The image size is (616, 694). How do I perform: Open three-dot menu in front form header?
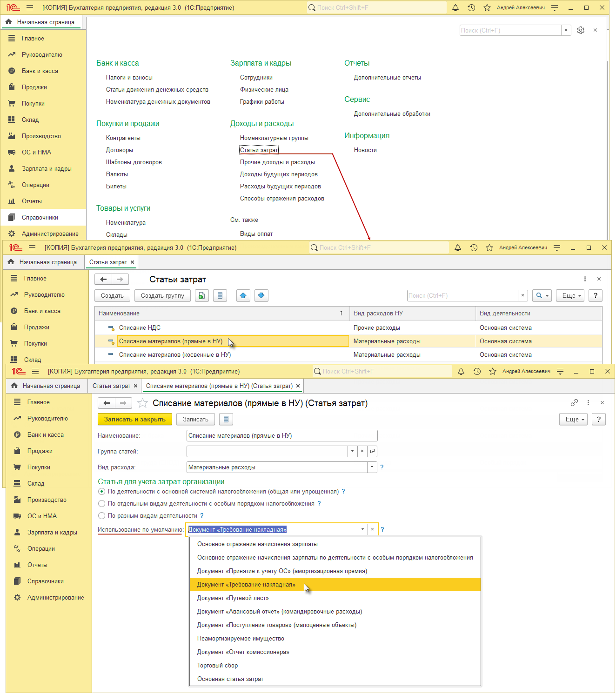[x=588, y=402]
